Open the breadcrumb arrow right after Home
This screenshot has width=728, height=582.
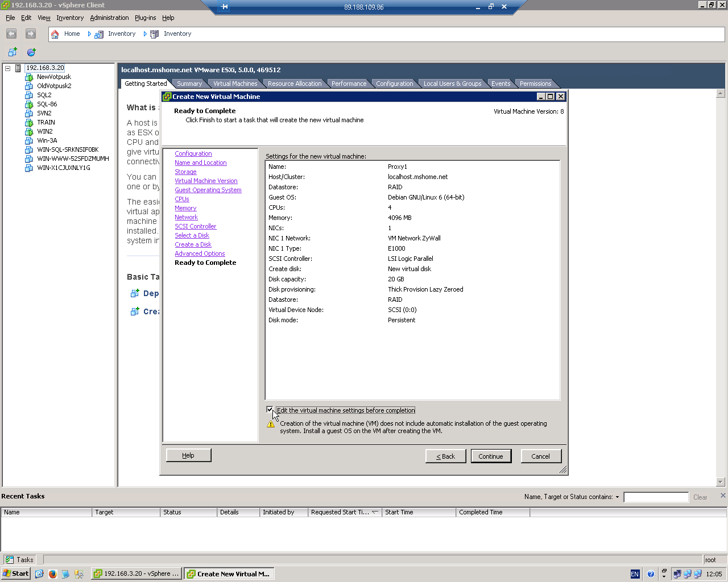pos(89,34)
